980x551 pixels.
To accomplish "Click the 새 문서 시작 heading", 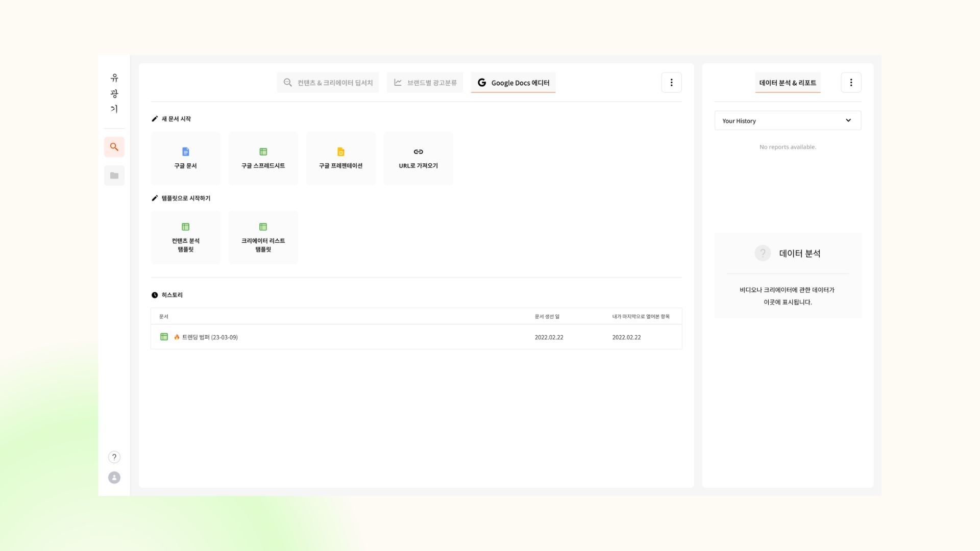I will pyautogui.click(x=176, y=119).
